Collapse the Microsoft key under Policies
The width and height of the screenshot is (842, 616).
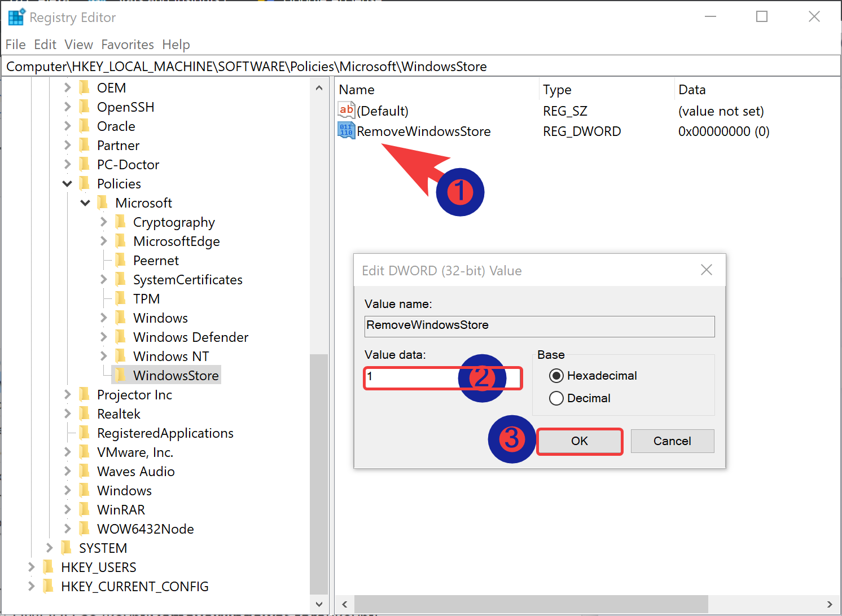(x=85, y=203)
